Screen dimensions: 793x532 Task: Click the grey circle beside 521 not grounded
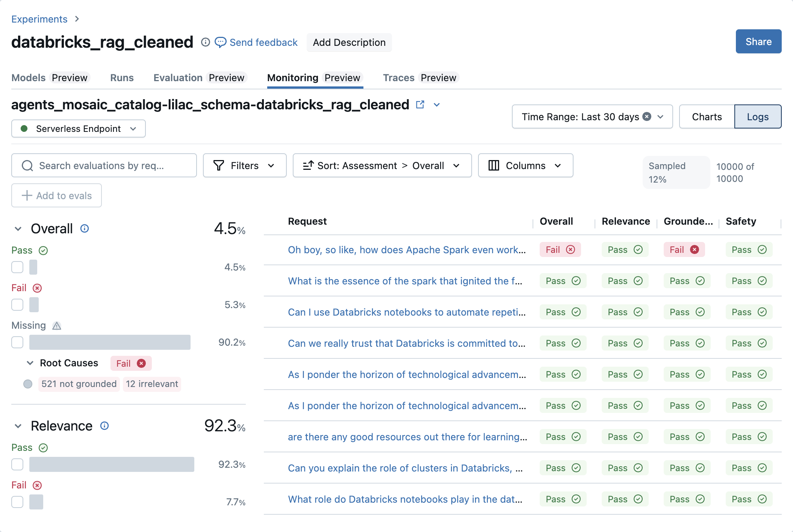pyautogui.click(x=28, y=384)
